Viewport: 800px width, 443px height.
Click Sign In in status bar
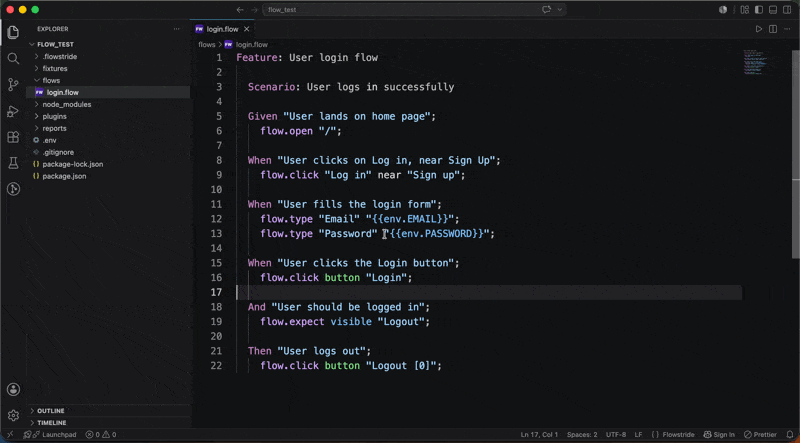(719, 435)
